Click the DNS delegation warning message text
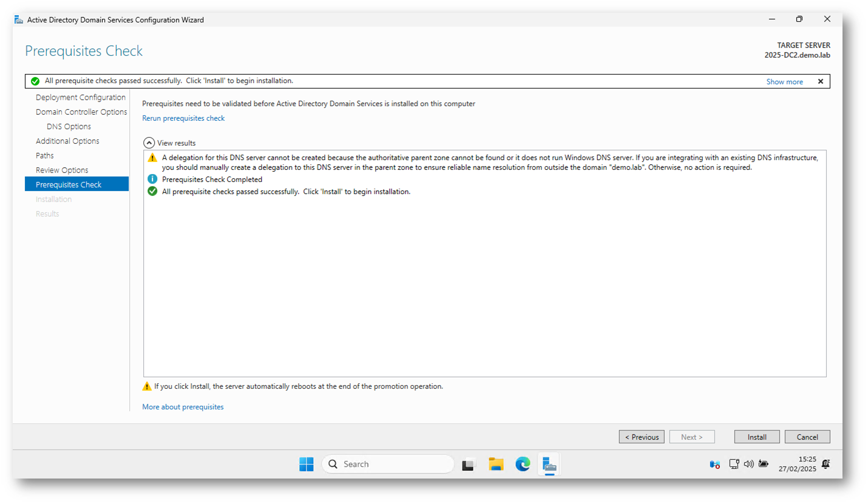The width and height of the screenshot is (868, 504). coord(490,163)
